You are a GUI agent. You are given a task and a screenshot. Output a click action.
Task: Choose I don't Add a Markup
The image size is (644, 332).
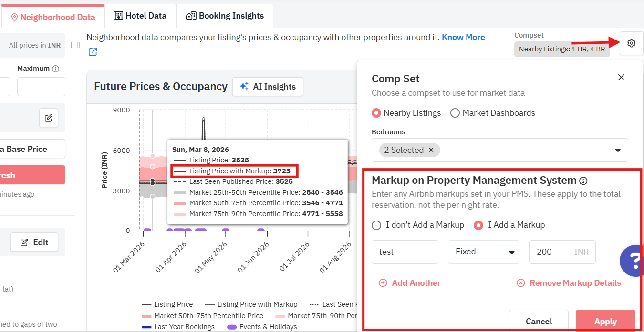coord(377,225)
